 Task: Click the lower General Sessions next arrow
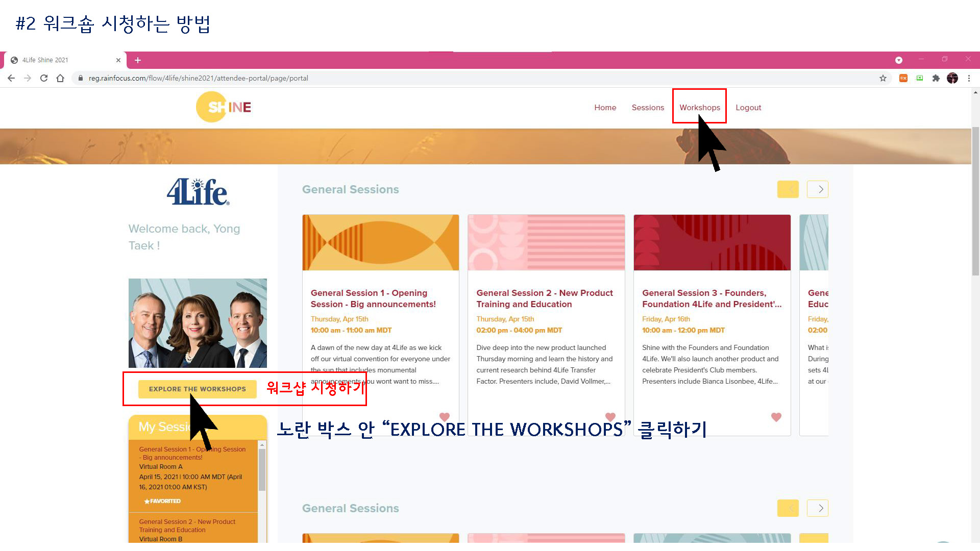tap(818, 508)
